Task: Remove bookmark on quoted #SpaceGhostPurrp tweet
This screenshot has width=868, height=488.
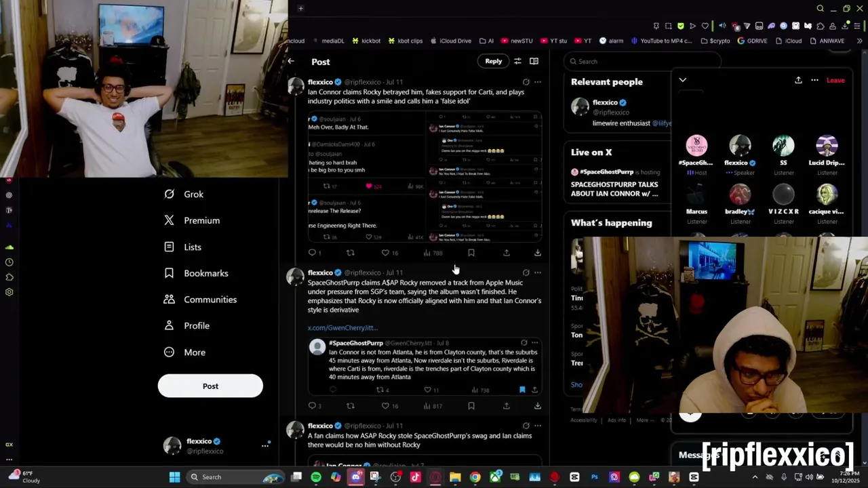Action: coord(522,390)
